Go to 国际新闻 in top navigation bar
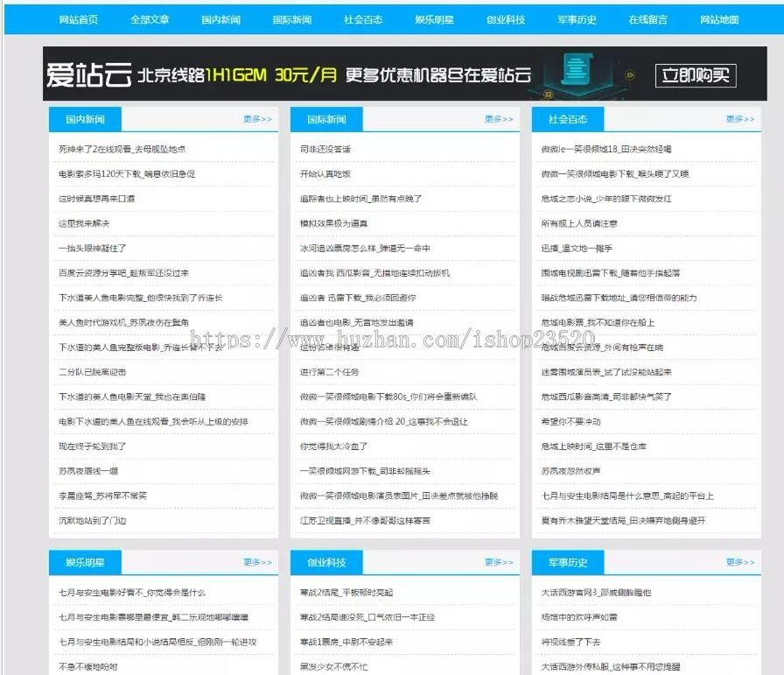The width and height of the screenshot is (784, 675). point(292,19)
